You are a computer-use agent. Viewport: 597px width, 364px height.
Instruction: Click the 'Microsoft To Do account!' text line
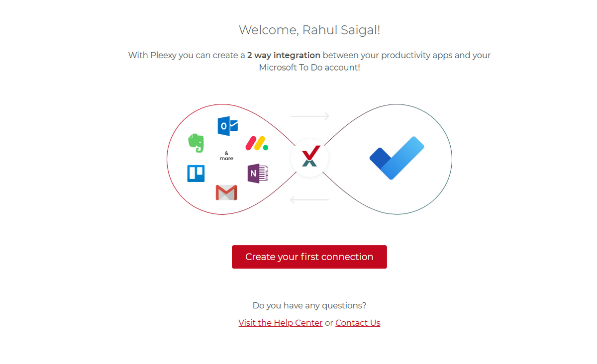pos(309,67)
